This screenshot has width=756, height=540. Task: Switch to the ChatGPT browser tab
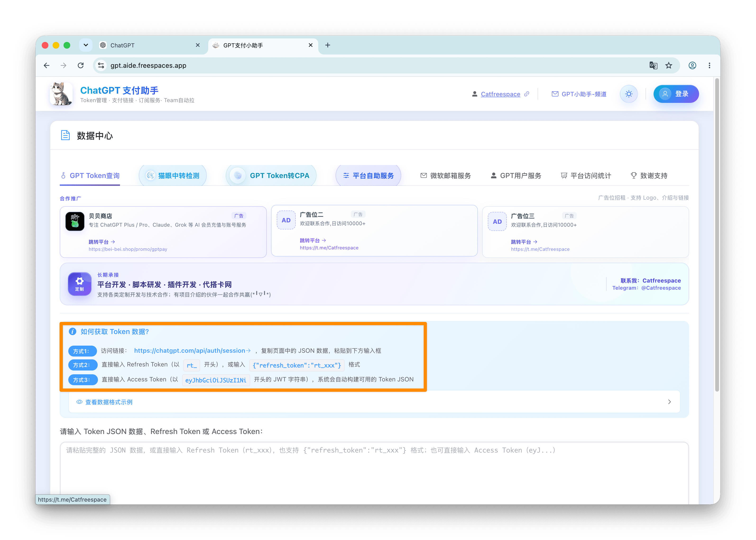point(150,45)
